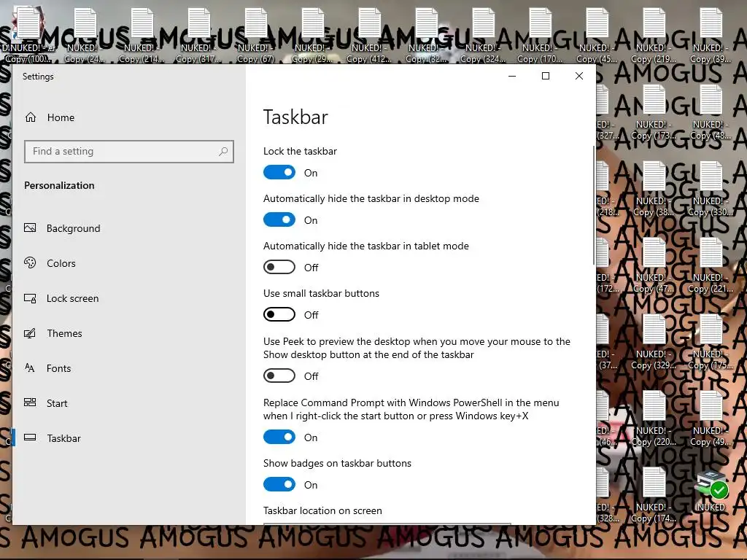Screen dimensions: 747x560
Task: Select desktop file NUKED! - Copy (220...
Action: coord(654,419)
